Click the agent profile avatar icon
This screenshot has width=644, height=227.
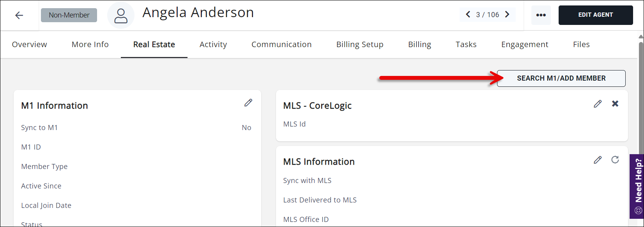(121, 16)
